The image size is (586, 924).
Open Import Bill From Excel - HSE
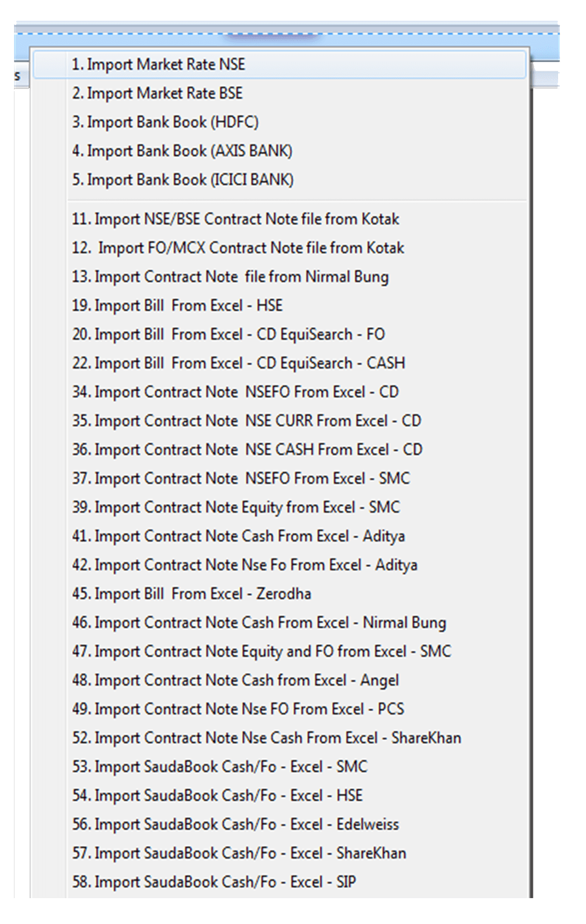click(x=280, y=306)
